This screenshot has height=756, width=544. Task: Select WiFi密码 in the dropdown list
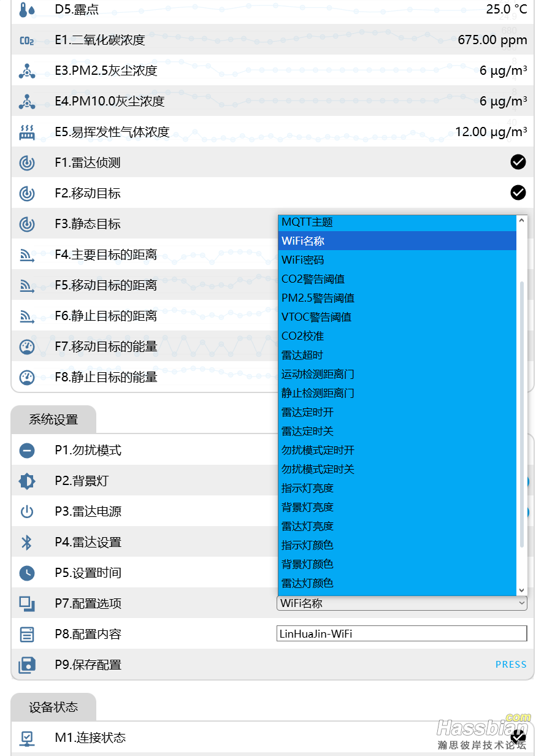coord(397,260)
